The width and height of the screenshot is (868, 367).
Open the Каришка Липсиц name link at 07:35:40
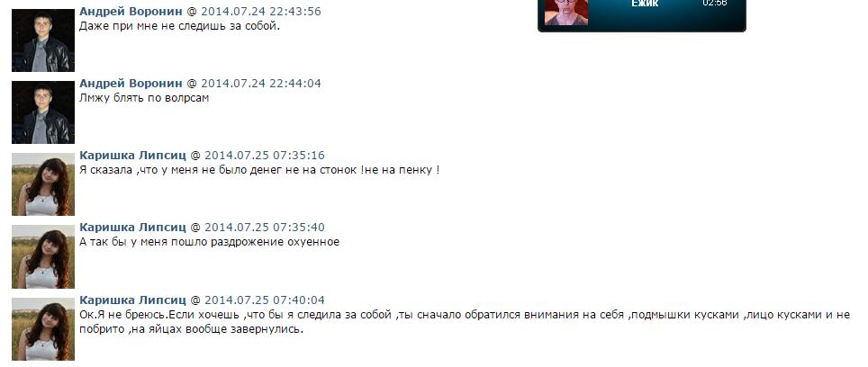tap(133, 228)
